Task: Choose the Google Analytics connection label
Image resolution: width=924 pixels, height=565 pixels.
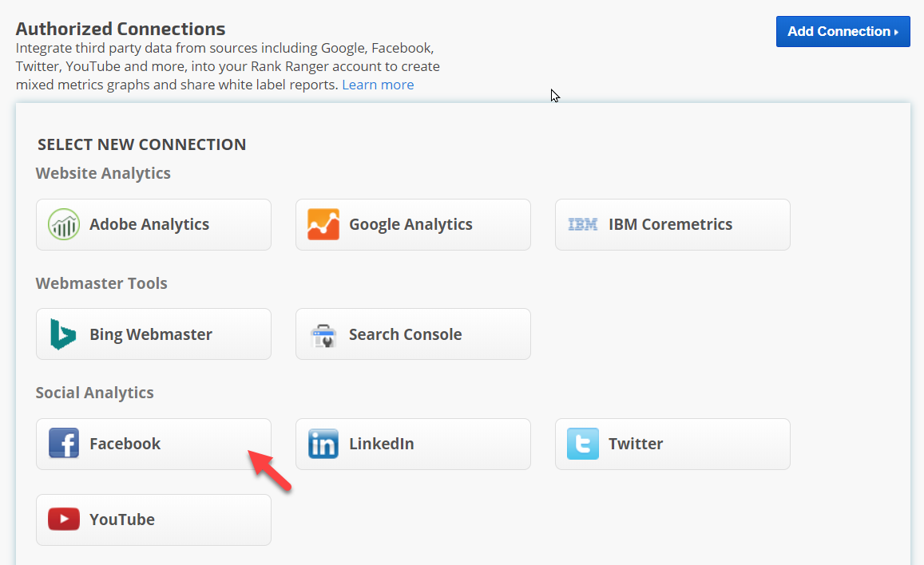Action: click(x=410, y=225)
